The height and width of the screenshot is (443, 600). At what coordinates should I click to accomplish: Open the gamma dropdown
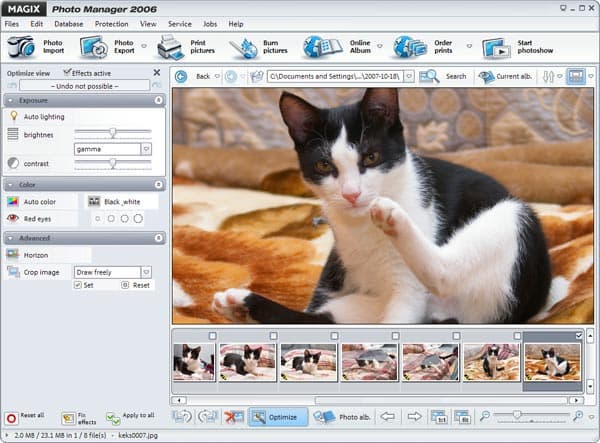pos(146,149)
